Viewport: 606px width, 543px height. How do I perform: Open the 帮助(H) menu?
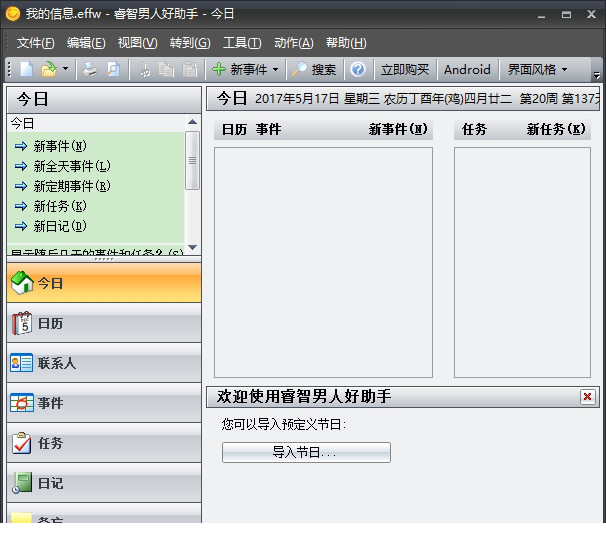click(x=346, y=43)
